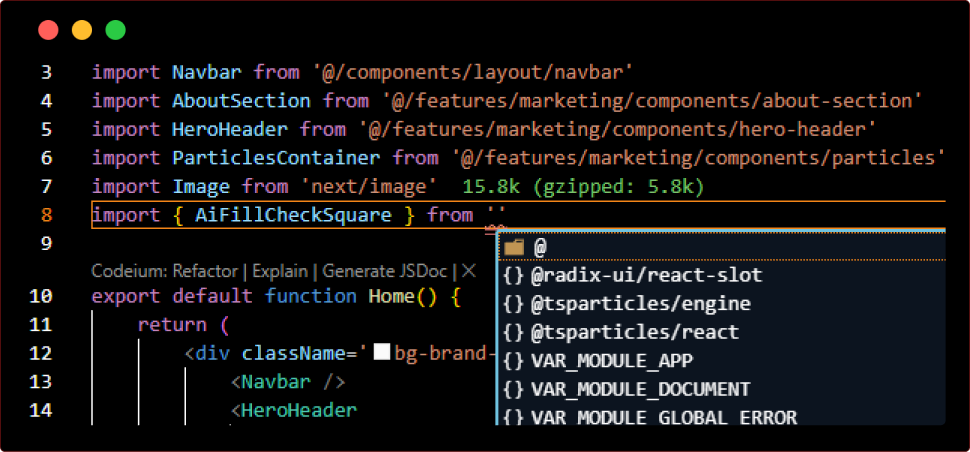970x452 pixels.
Task: Click the red close window dot
Action: (x=48, y=30)
